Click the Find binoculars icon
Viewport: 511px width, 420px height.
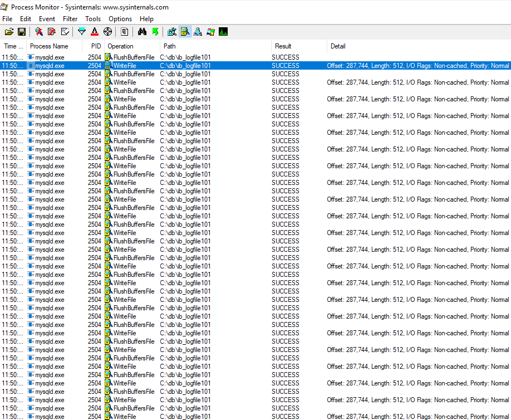pyautogui.click(x=142, y=32)
